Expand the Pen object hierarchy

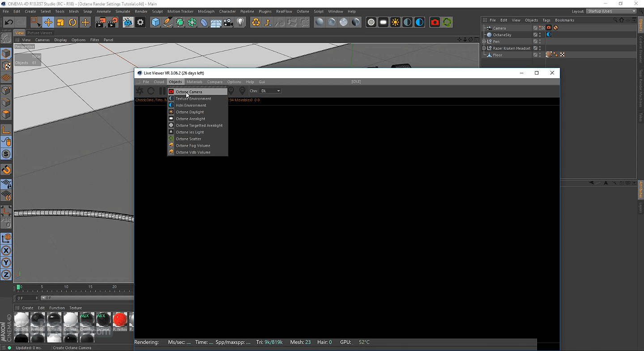(x=484, y=41)
